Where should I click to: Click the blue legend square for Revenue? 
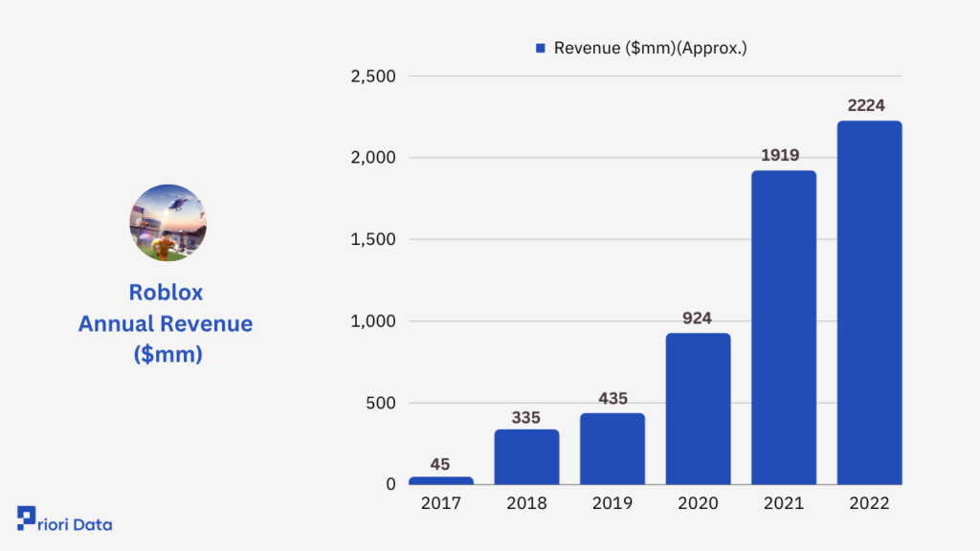(541, 48)
